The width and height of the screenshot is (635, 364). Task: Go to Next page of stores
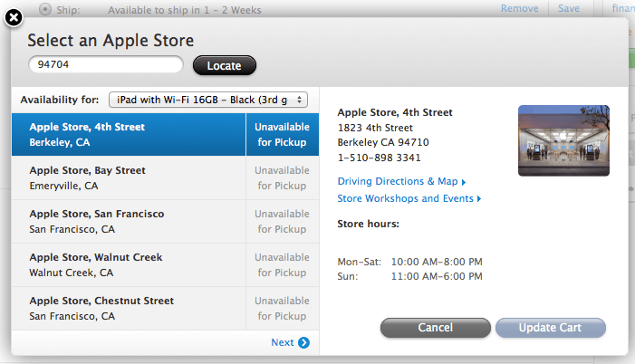(290, 342)
